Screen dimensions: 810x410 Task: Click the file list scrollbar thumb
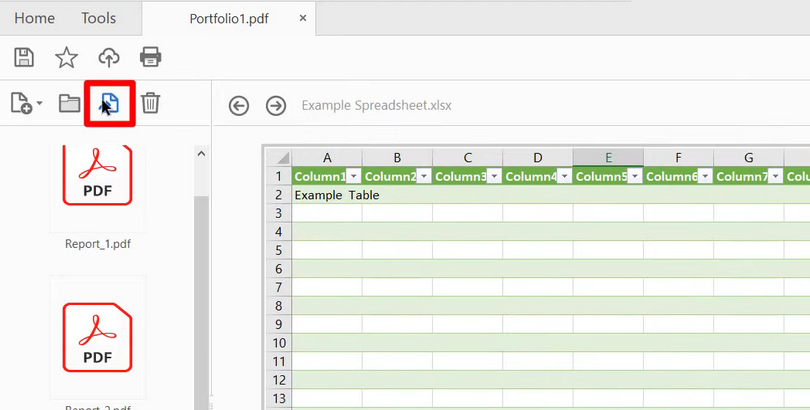[x=201, y=302]
